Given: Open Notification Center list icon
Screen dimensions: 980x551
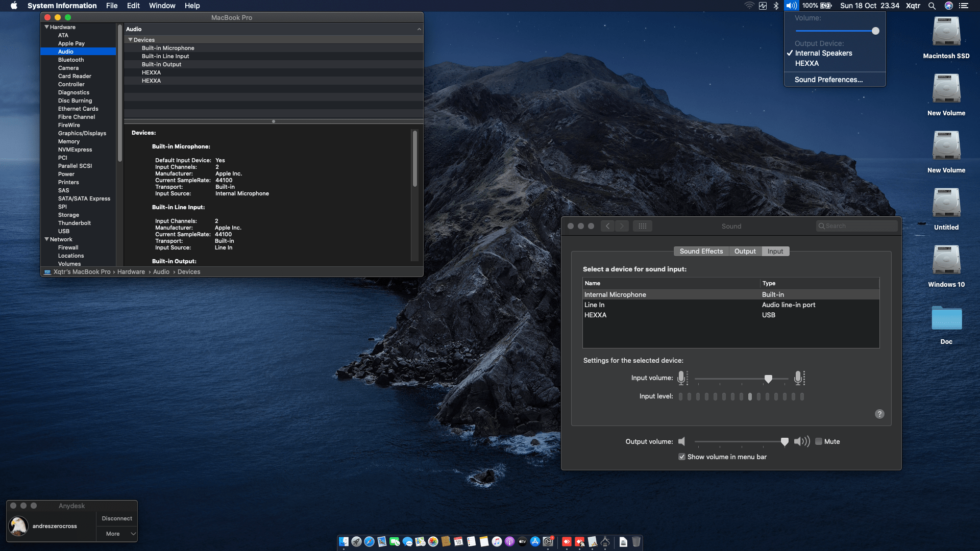Looking at the screenshot, I should tap(964, 6).
